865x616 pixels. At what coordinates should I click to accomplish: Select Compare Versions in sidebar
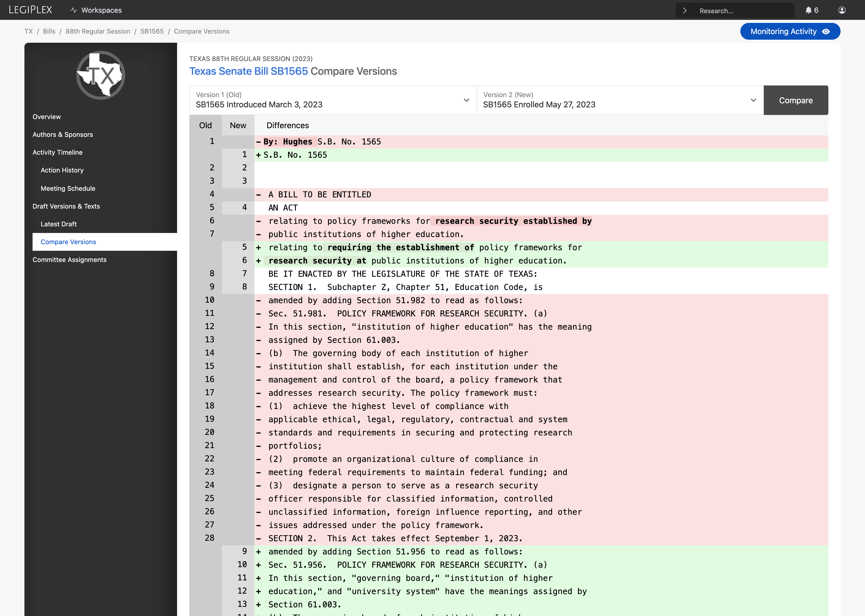pyautogui.click(x=105, y=242)
